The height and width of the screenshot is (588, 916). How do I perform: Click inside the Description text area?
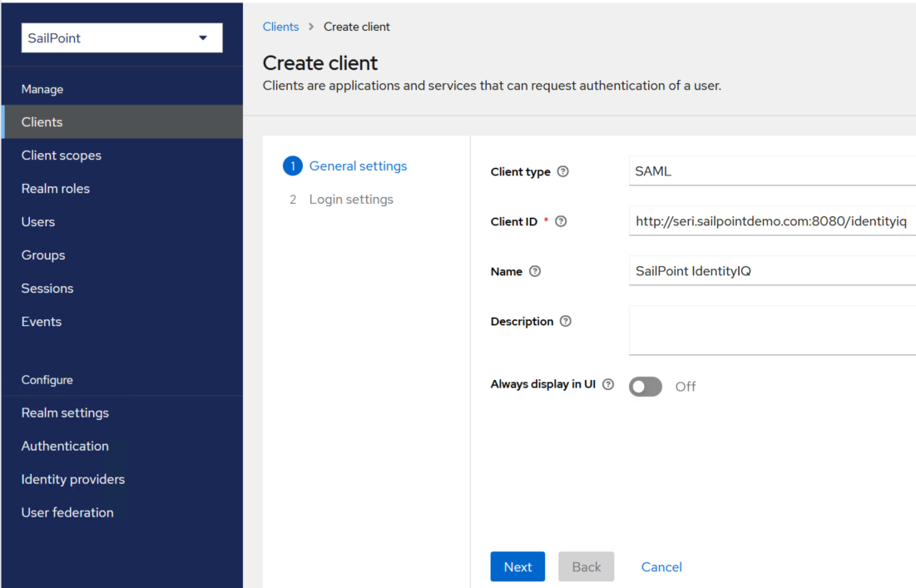click(x=772, y=330)
